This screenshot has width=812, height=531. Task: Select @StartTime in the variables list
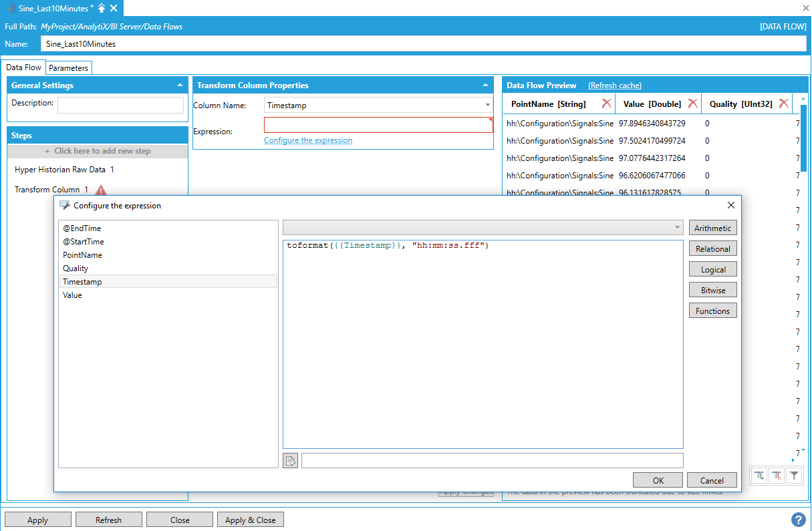84,242
